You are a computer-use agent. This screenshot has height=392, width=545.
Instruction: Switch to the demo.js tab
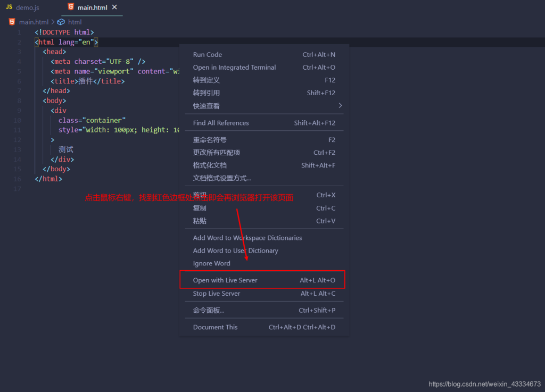(22, 7)
